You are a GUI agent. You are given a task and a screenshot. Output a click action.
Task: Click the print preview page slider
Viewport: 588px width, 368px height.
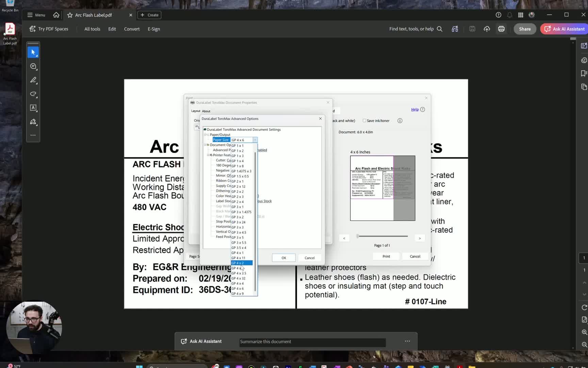tap(382, 236)
